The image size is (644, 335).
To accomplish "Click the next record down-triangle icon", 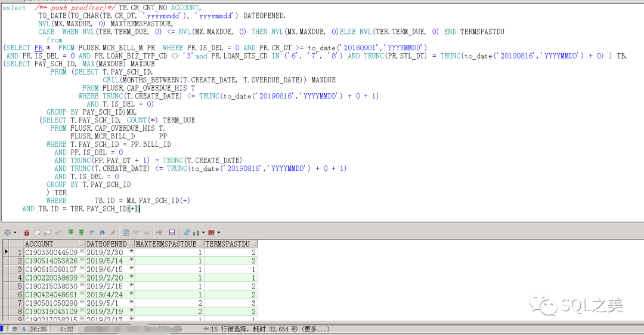I will pyautogui.click(x=136, y=232).
